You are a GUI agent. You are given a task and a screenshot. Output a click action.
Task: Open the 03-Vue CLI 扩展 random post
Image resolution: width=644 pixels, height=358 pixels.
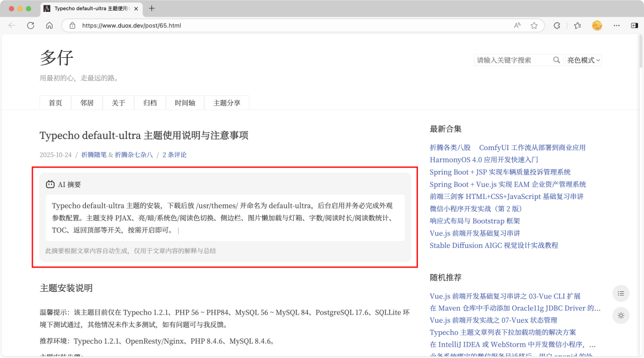[x=505, y=296]
